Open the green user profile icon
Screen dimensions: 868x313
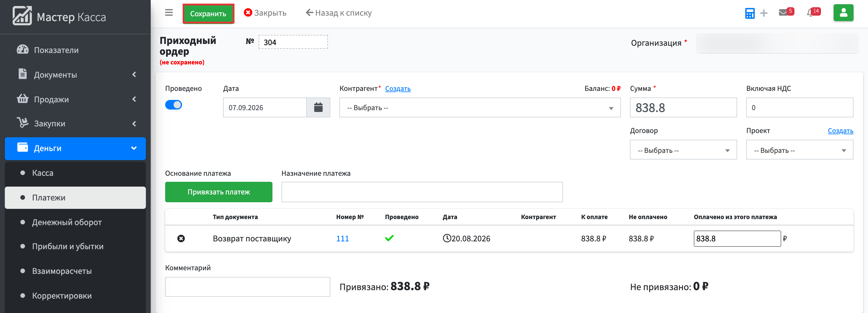click(843, 13)
